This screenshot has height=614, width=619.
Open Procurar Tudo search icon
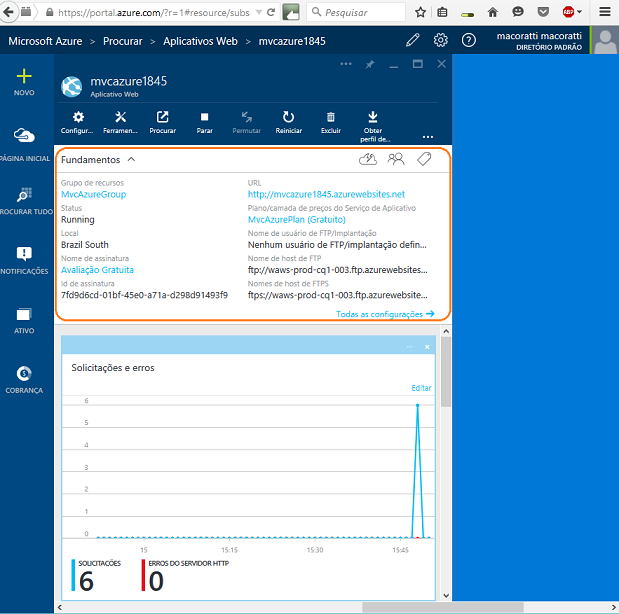pos(24,194)
